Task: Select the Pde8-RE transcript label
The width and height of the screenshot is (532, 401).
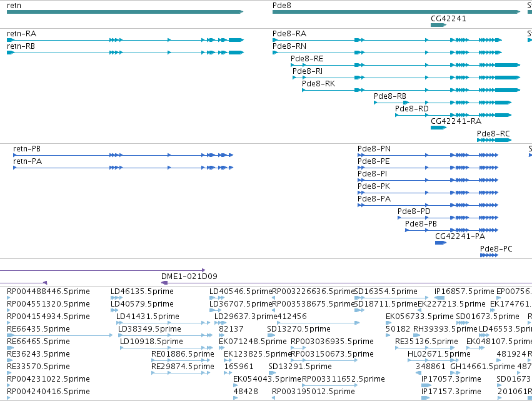Action: [307, 59]
